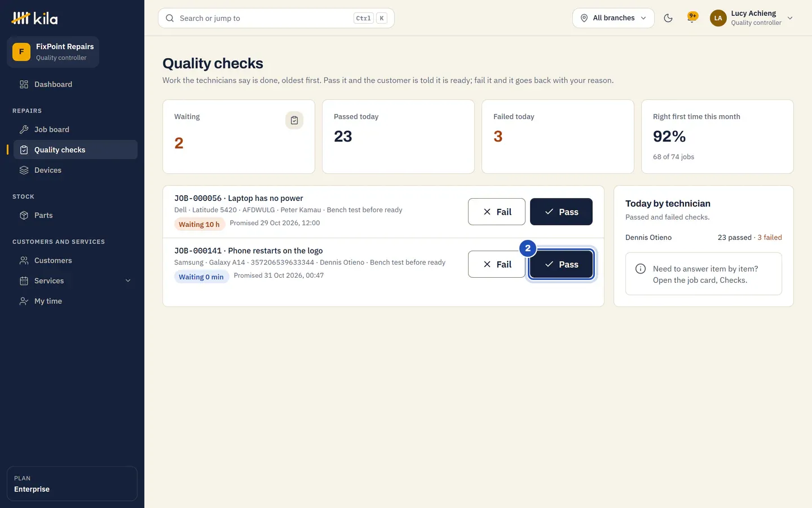Click the LA user avatar
This screenshot has height=508, width=812.
(718, 18)
